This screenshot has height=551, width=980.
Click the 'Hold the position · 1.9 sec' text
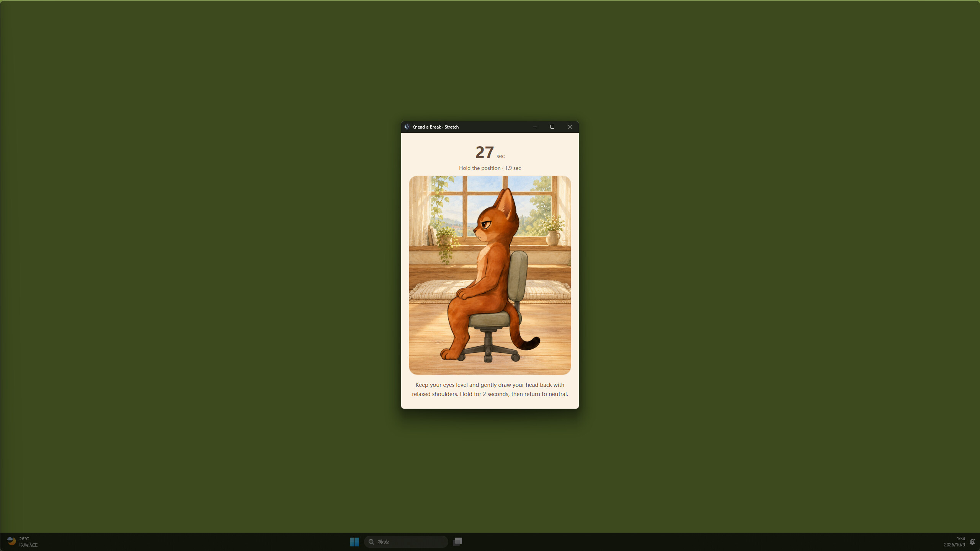pos(490,168)
